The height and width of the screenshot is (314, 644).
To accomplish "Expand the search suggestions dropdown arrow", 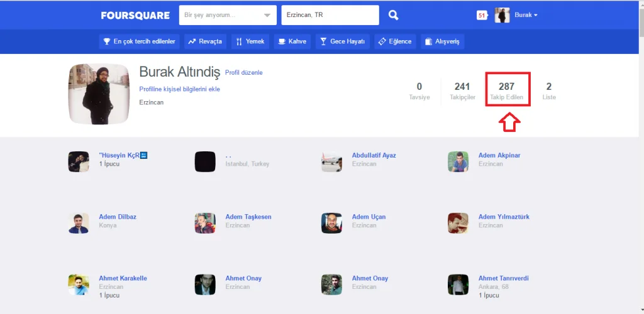I will (268, 15).
